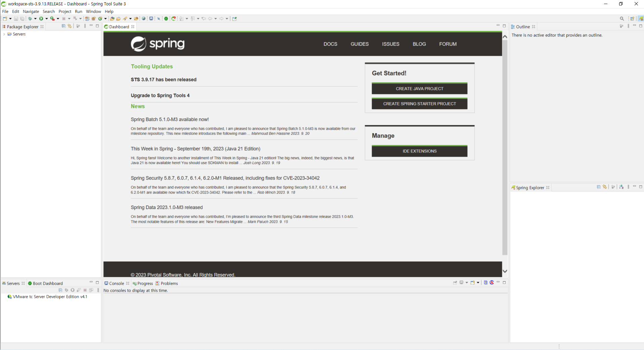Close the Dashboard editor tab

(x=133, y=27)
